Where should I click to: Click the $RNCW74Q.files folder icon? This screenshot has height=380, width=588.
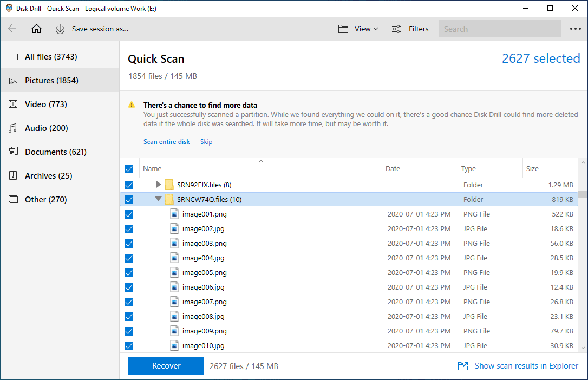pyautogui.click(x=169, y=199)
